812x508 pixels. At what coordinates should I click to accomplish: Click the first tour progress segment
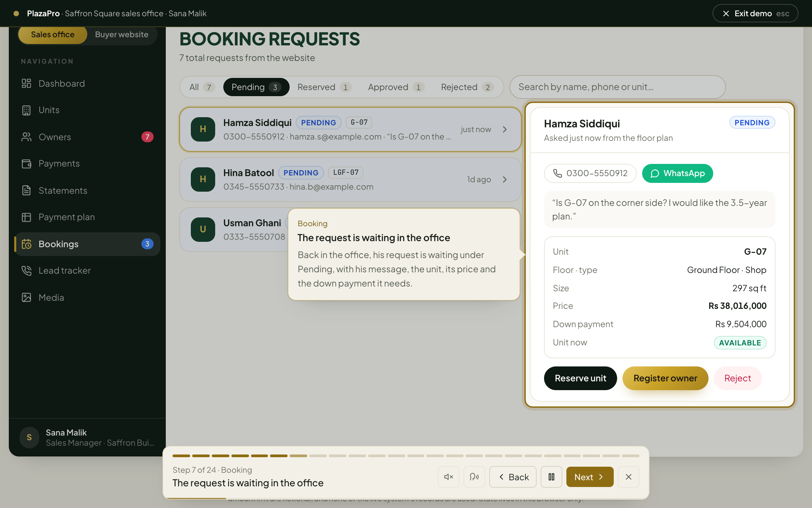tap(181, 456)
